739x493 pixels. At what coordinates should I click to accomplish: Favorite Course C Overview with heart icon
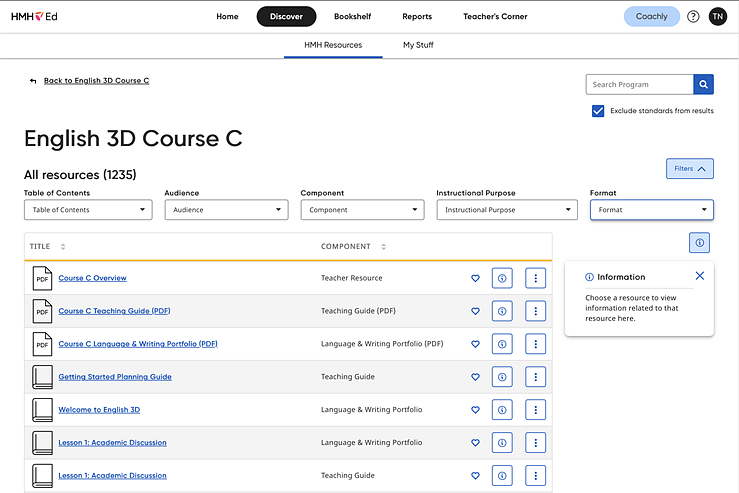(475, 278)
